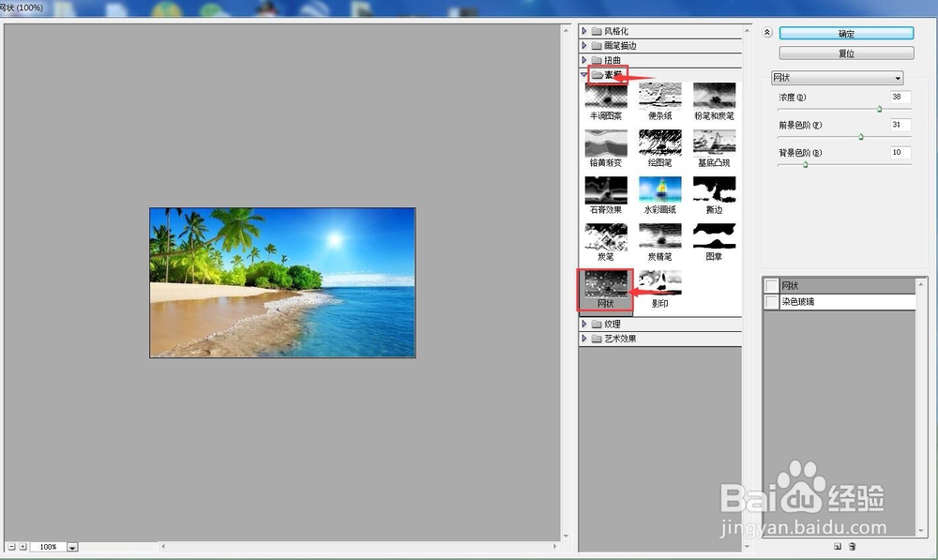Expand the 风格化 filter folder

583,31
